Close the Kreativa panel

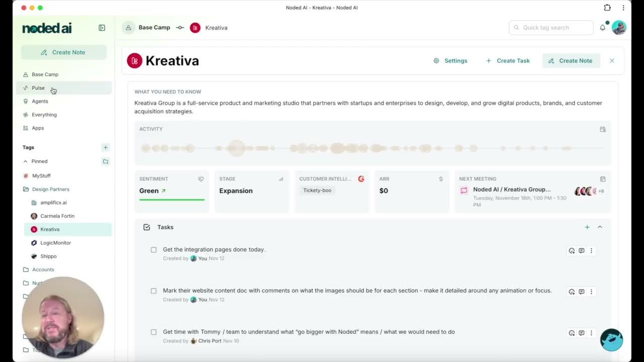coord(612,61)
